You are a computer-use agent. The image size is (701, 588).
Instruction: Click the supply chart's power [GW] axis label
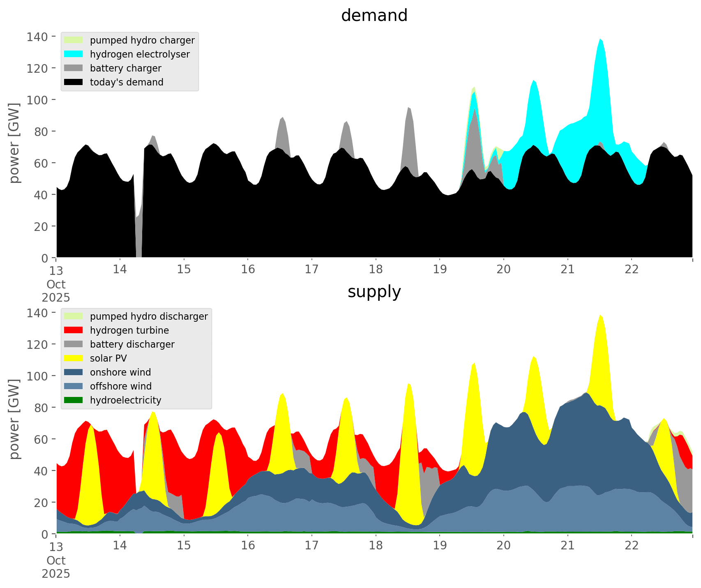pyautogui.click(x=14, y=419)
